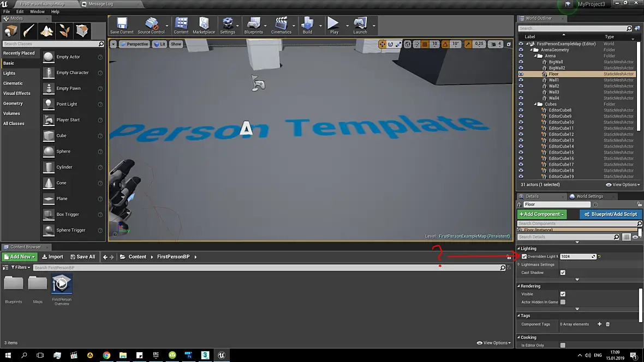Select Geometry Editing mode icon
644x362 pixels.
click(82, 31)
